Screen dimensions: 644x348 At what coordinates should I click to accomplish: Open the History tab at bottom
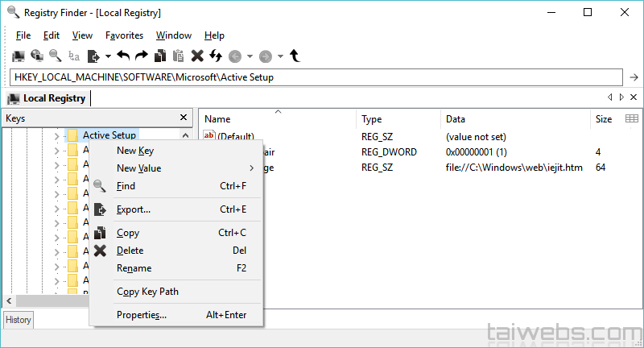18,320
